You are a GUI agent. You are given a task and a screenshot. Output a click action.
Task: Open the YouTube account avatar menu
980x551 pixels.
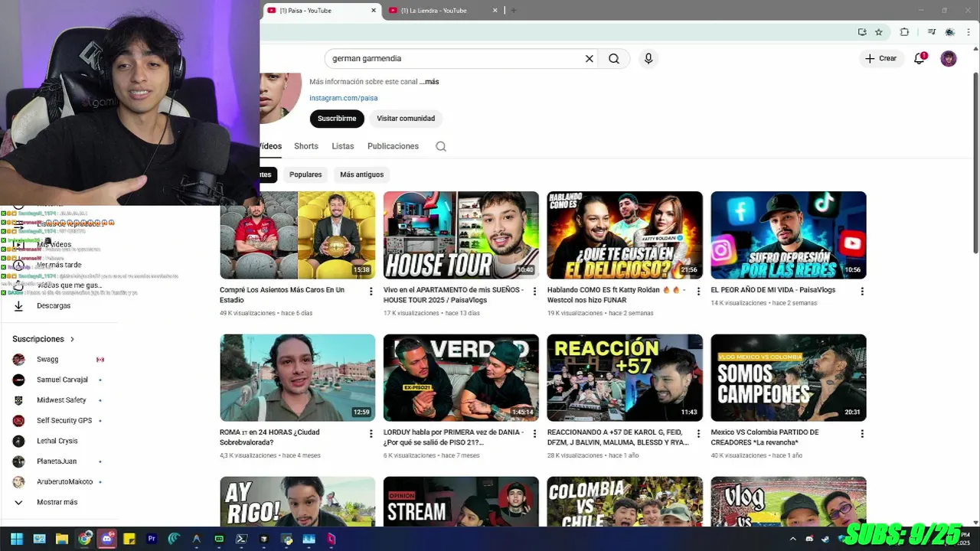click(x=949, y=58)
